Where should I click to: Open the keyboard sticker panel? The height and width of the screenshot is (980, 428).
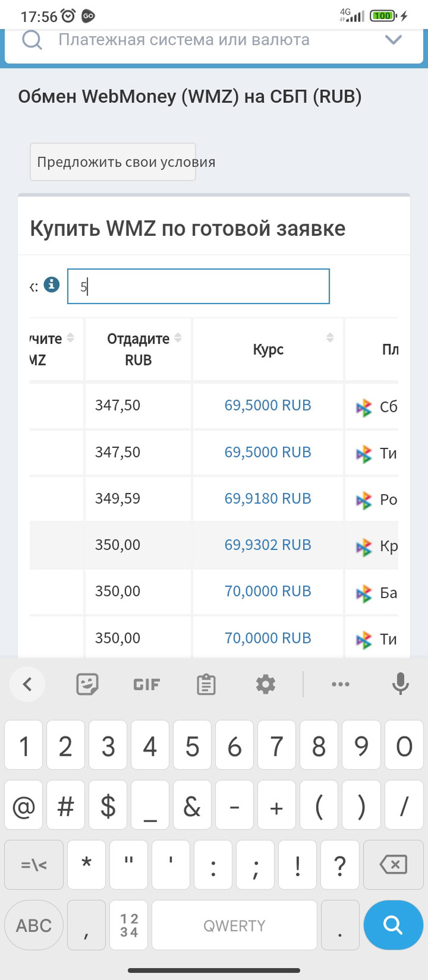click(87, 684)
